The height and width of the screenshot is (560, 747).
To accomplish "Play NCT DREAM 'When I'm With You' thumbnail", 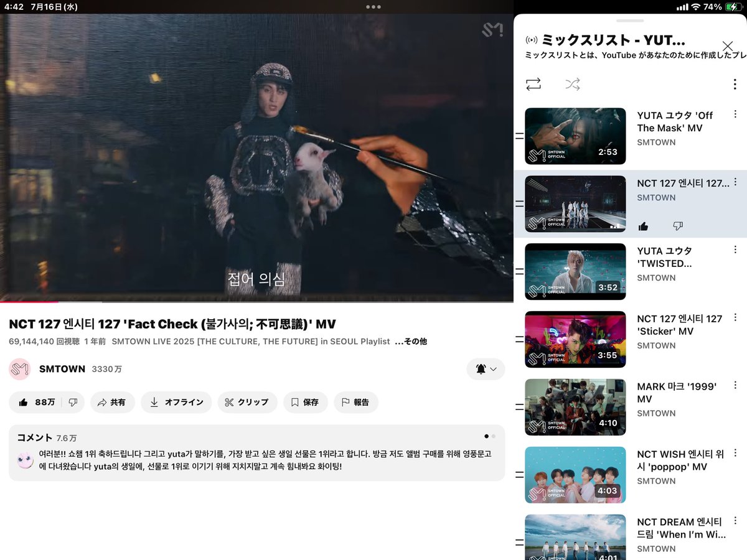I will 575,537.
